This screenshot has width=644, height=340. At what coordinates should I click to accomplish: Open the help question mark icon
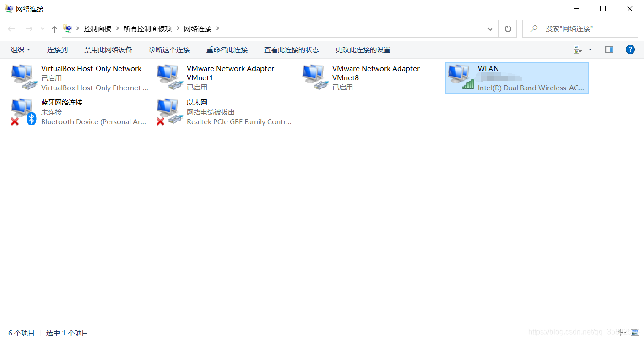pyautogui.click(x=630, y=49)
